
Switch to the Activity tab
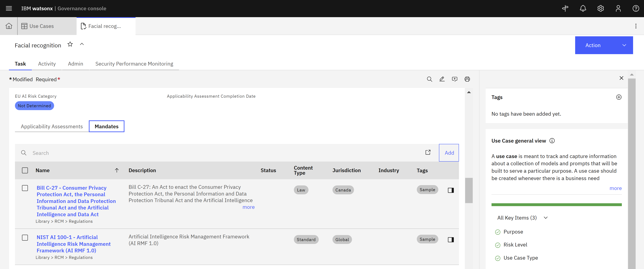pyautogui.click(x=47, y=64)
